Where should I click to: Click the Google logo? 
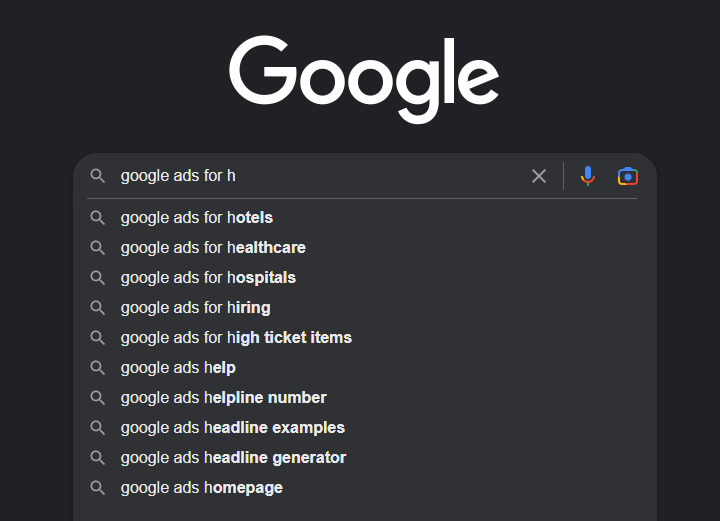coord(364,79)
